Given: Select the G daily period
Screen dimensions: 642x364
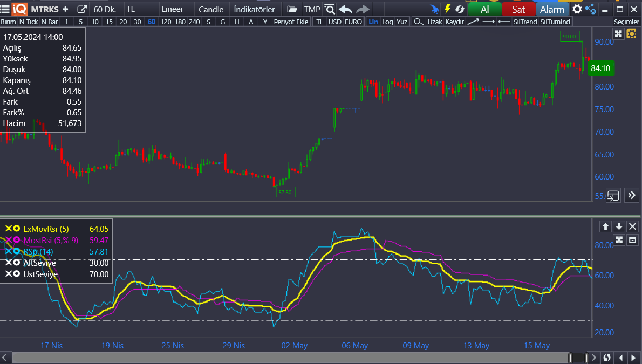Looking at the screenshot, I should [223, 22].
